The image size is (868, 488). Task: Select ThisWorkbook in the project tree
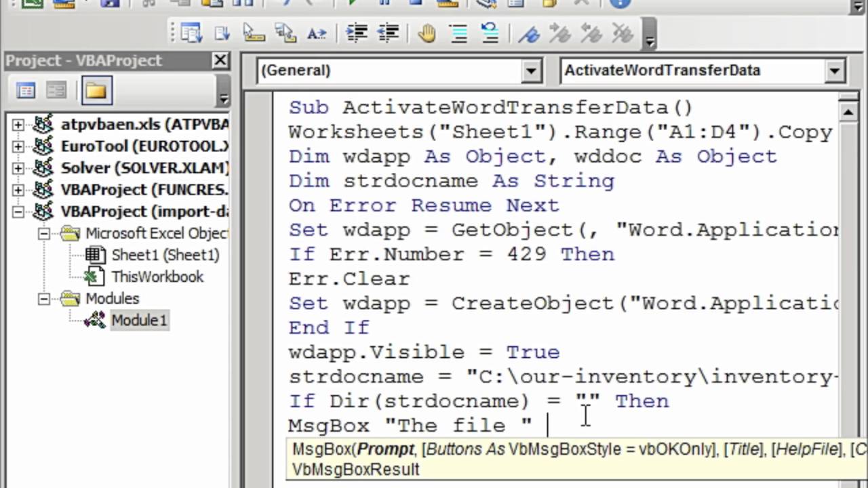[157, 277]
